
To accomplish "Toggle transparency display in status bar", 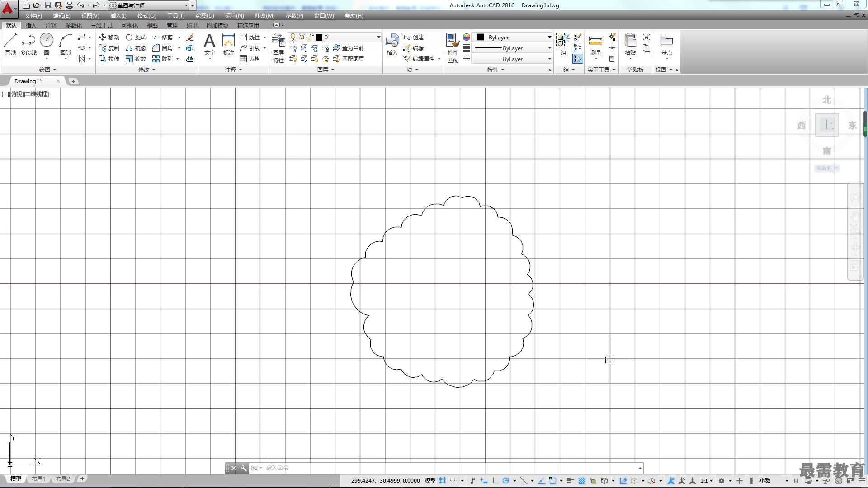I will pyautogui.click(x=582, y=481).
